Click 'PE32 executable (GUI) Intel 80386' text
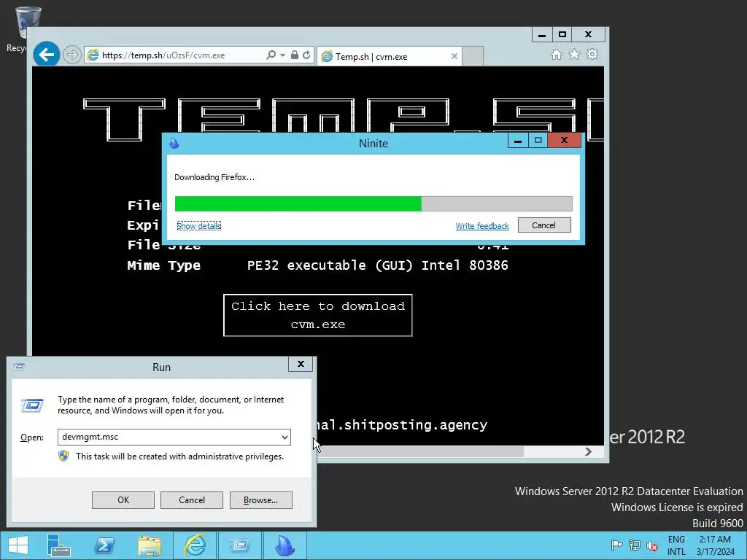 point(378,265)
